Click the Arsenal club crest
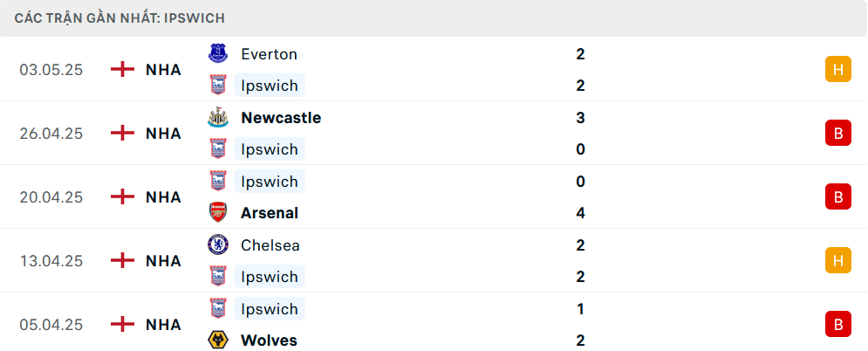The image size is (868, 351). (x=217, y=212)
